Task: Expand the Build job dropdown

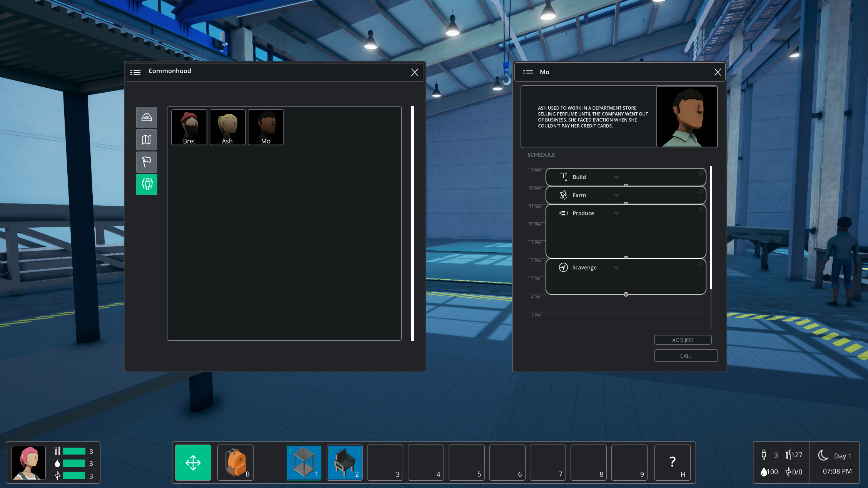Action: tap(617, 177)
